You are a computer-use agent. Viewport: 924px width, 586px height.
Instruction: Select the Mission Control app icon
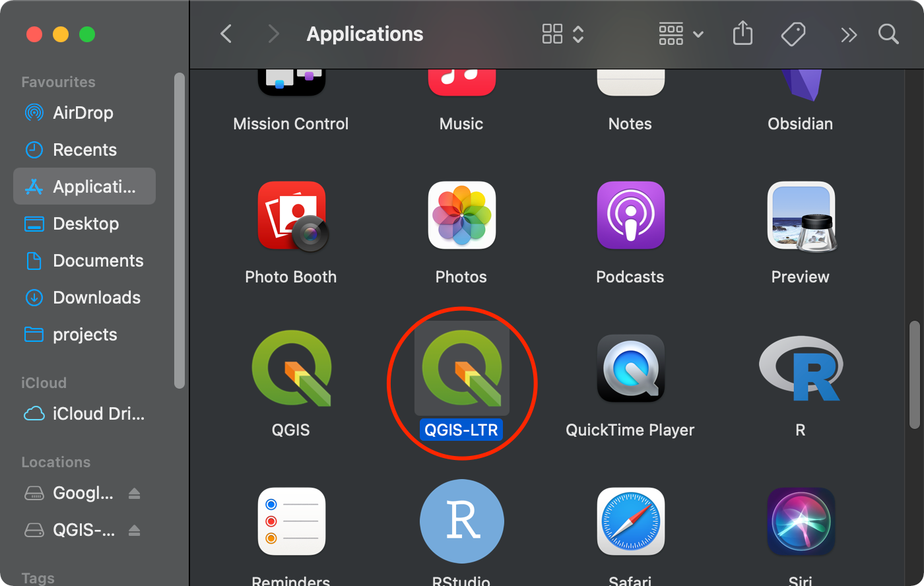tap(291, 82)
